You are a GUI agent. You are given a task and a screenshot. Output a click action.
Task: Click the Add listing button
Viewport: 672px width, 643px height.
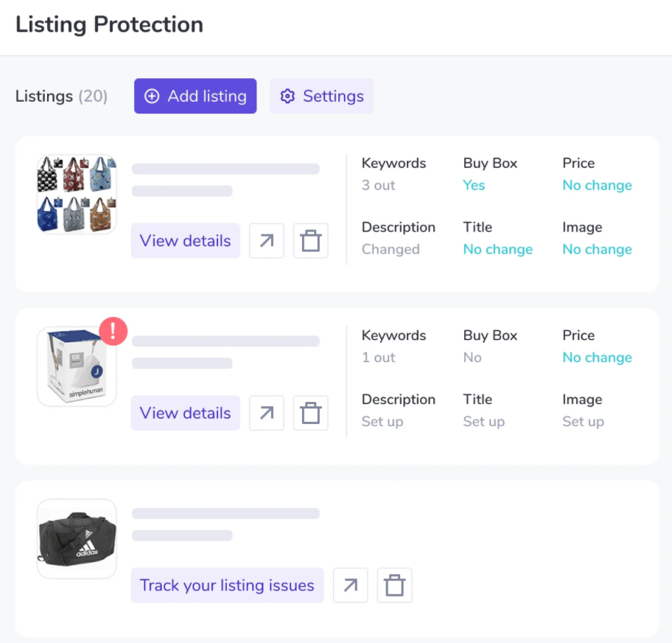195,97
